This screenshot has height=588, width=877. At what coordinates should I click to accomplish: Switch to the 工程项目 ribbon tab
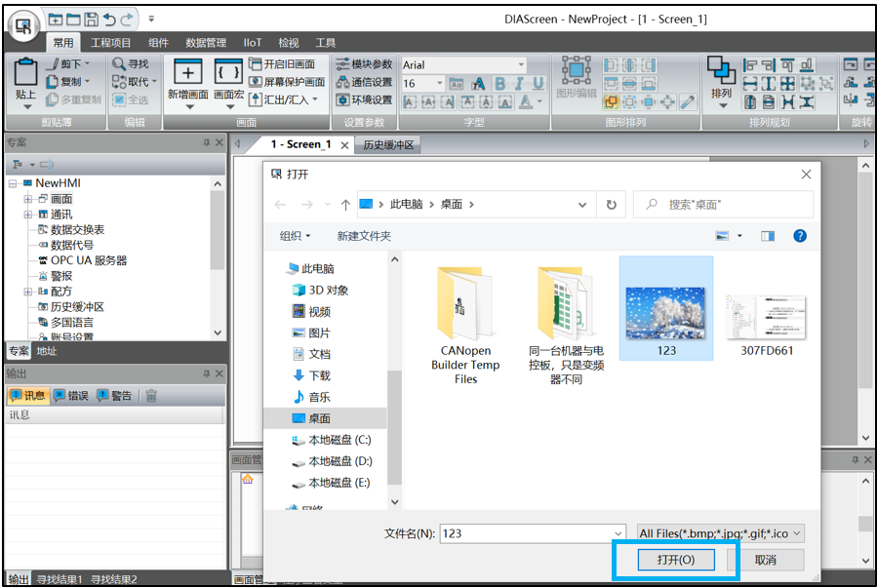[110, 43]
